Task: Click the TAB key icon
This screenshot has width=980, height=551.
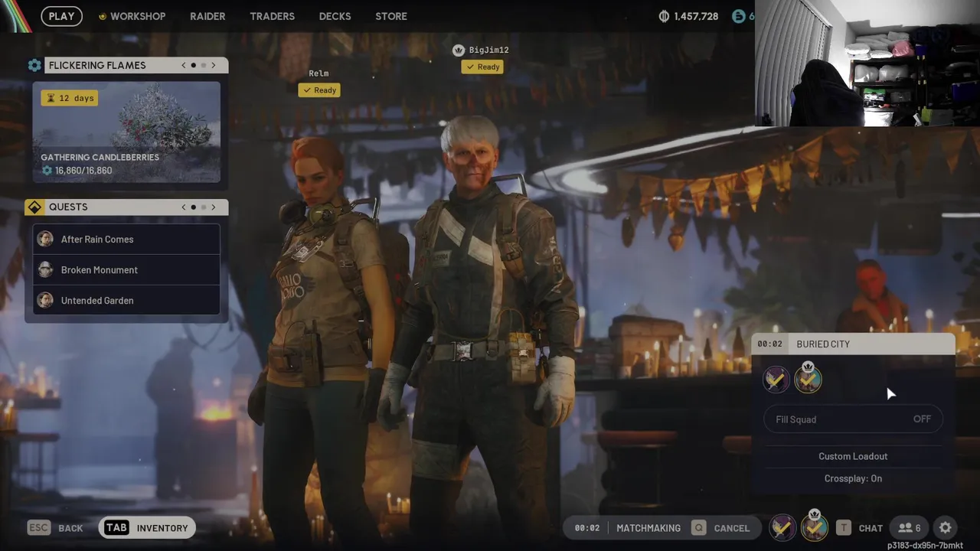Action: pyautogui.click(x=116, y=528)
